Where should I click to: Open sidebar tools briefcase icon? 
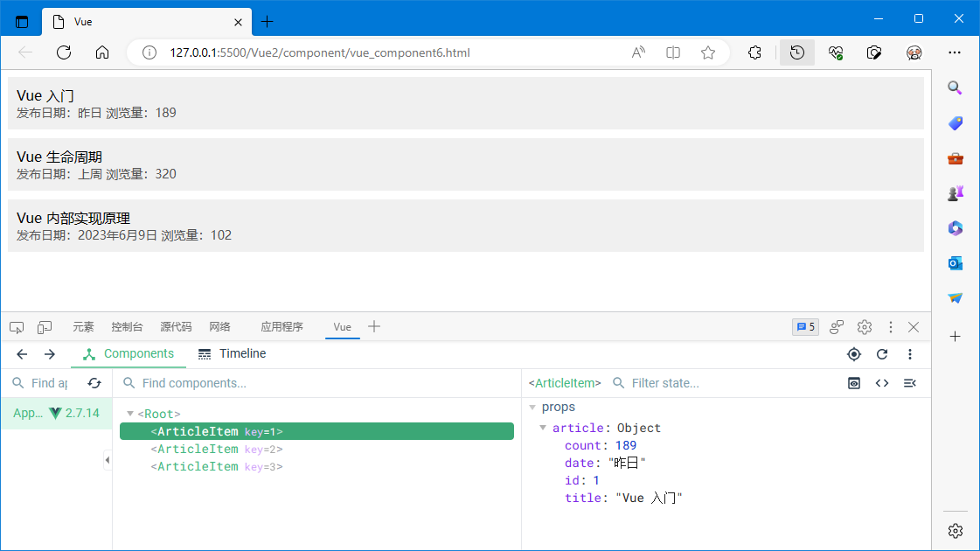(x=955, y=158)
